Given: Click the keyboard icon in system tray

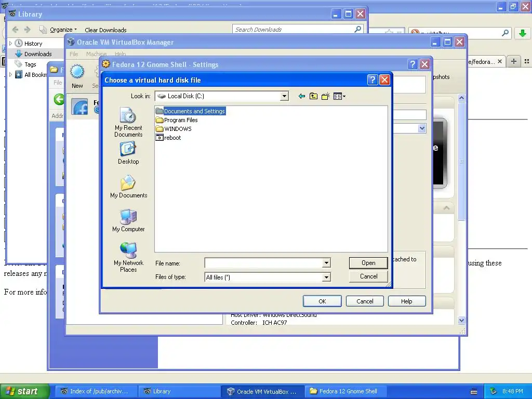Looking at the screenshot, I should tap(474, 392).
